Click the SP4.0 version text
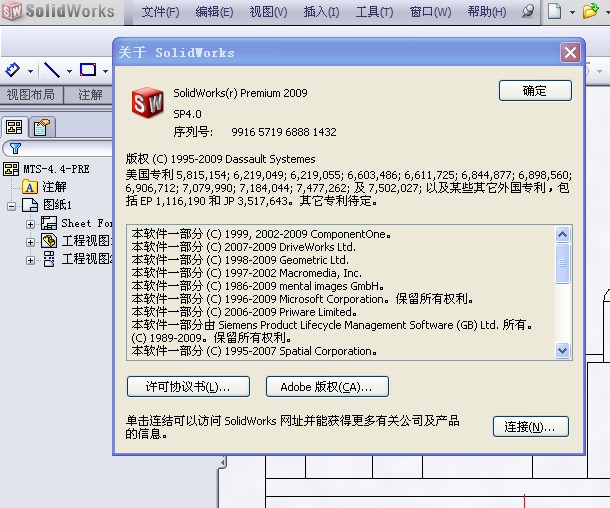Image resolution: width=610 pixels, height=508 pixels. tap(188, 114)
